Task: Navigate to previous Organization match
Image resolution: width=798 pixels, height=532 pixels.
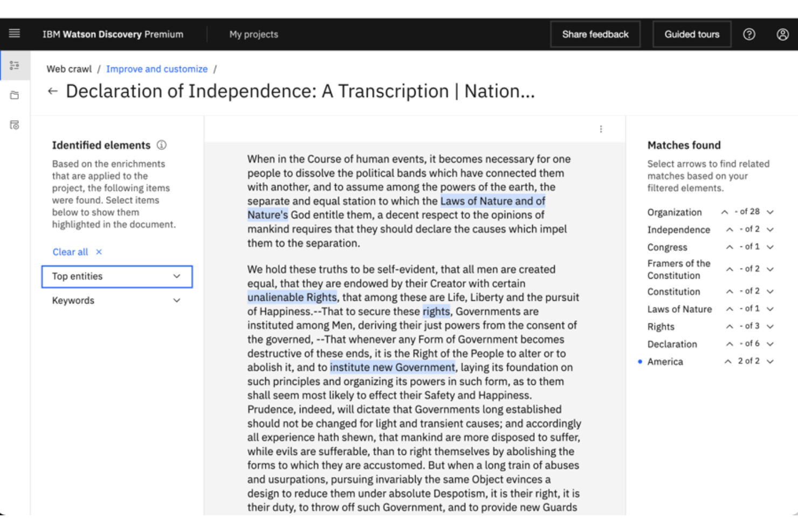Action: [x=725, y=212]
